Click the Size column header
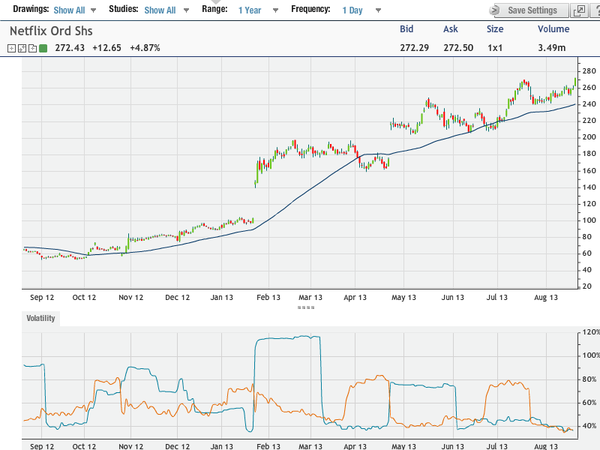600x450 pixels. pyautogui.click(x=495, y=29)
